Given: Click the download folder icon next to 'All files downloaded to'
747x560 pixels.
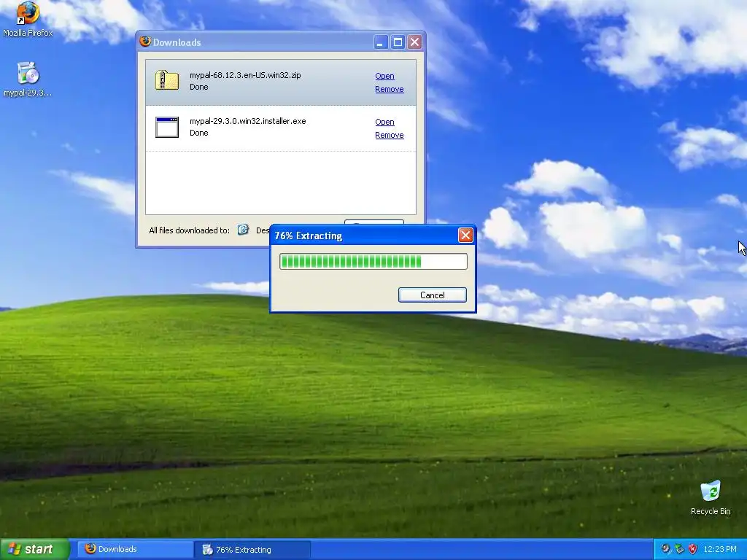Looking at the screenshot, I should pyautogui.click(x=243, y=230).
